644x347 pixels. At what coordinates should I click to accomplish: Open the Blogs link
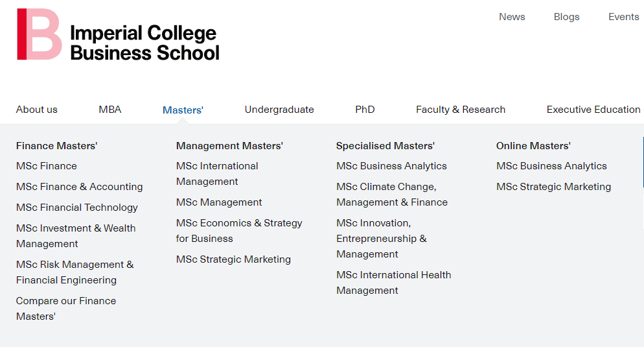pos(566,17)
